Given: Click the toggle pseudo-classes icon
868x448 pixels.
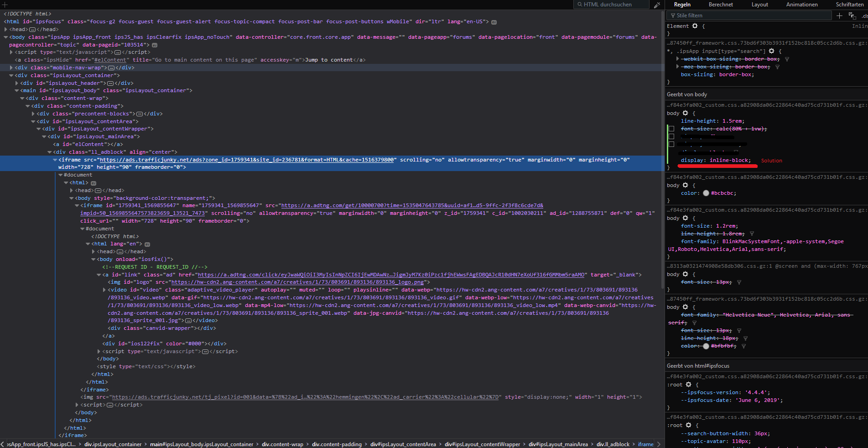Looking at the screenshot, I should tap(852, 16).
